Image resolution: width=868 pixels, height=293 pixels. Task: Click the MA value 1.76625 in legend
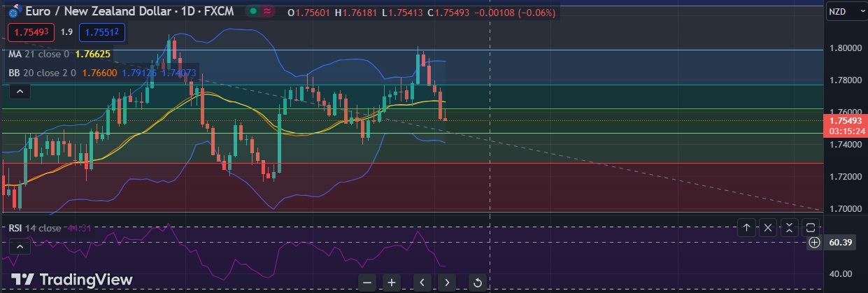coord(92,54)
